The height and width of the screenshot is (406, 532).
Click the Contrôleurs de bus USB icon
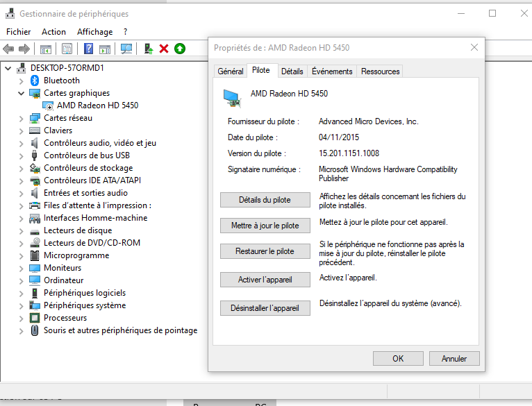point(34,155)
